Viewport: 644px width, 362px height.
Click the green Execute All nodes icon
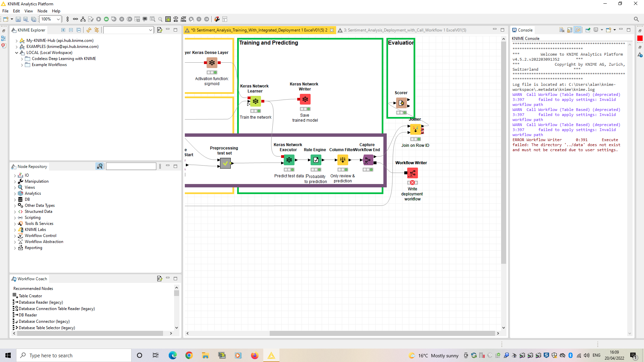[x=106, y=19]
